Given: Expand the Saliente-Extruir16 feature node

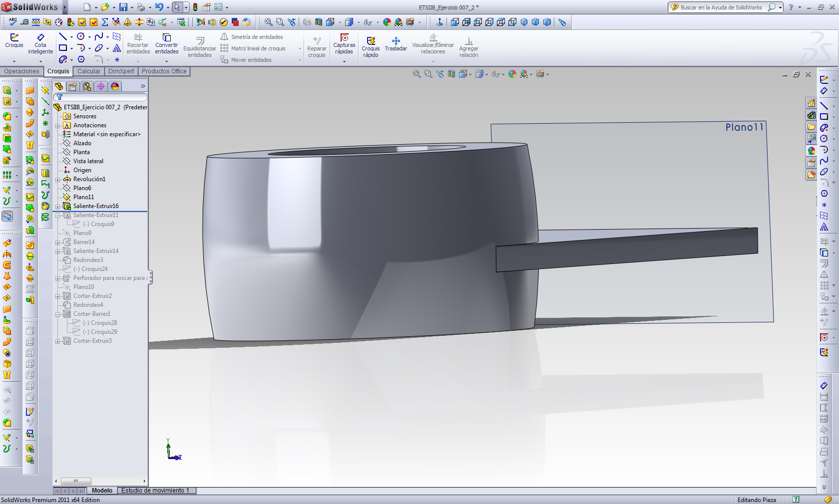Looking at the screenshot, I should point(58,207).
